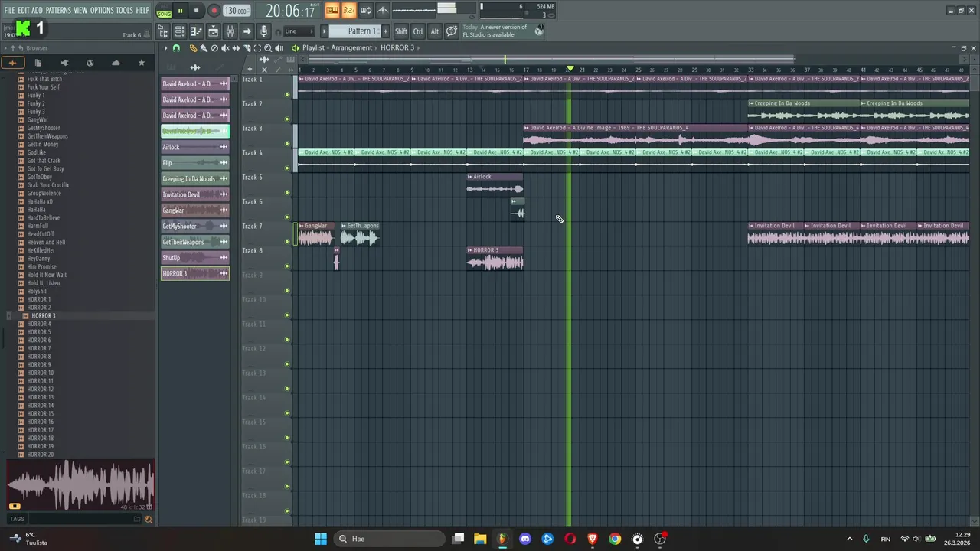980x551 pixels.
Task: Select the Paint brush tool
Action: point(204,47)
